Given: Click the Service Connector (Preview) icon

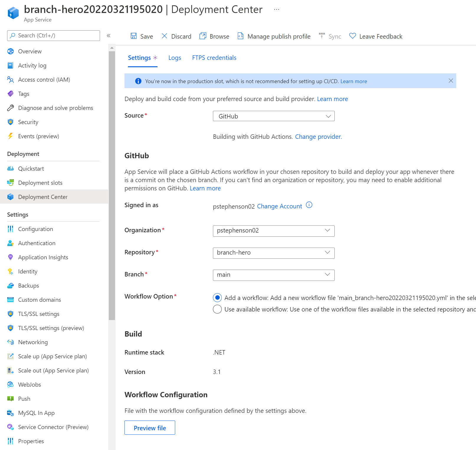Looking at the screenshot, I should (11, 427).
